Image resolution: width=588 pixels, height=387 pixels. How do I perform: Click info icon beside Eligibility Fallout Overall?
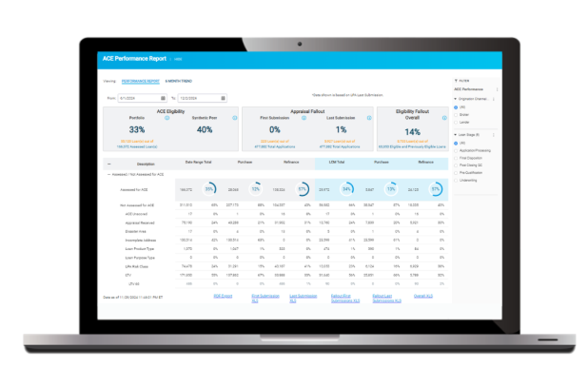coord(444,120)
